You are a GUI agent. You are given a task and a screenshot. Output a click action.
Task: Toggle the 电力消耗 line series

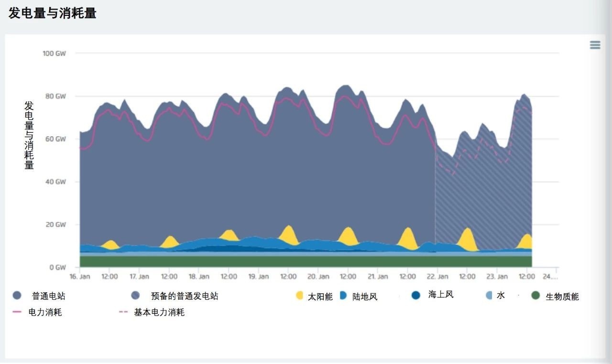(x=45, y=312)
